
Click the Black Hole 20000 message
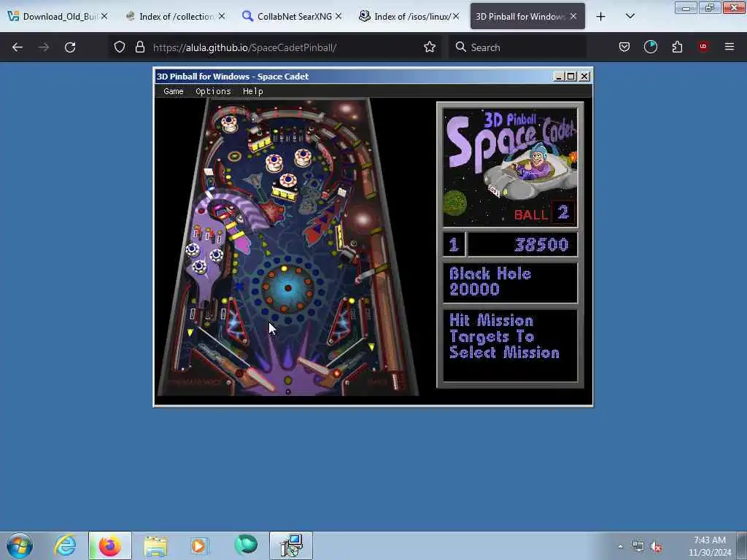pyautogui.click(x=510, y=282)
